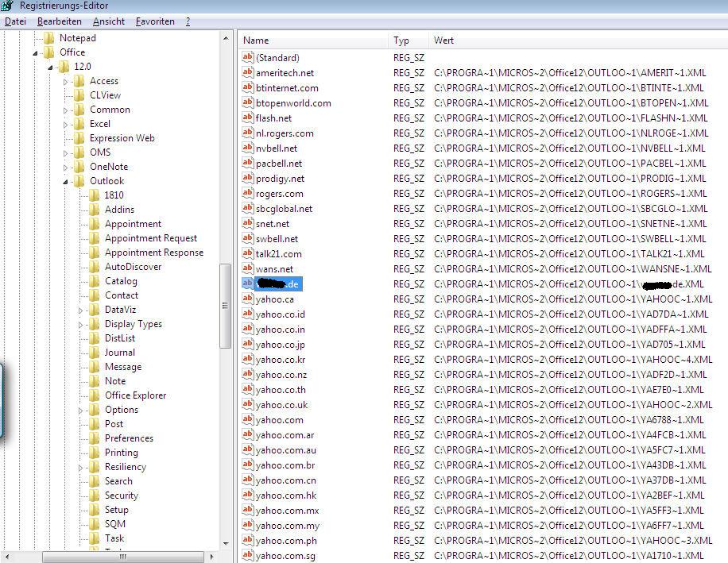Open the Favoriten menu

click(155, 21)
